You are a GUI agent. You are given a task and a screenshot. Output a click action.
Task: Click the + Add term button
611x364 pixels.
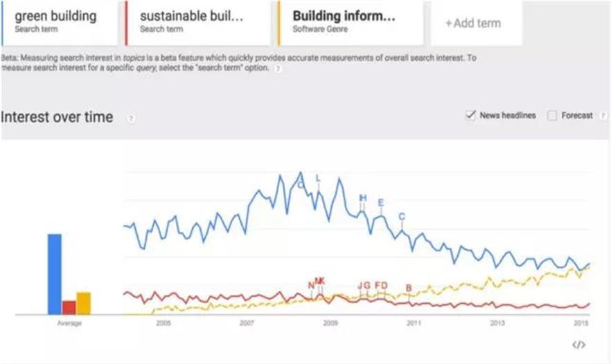click(x=473, y=23)
